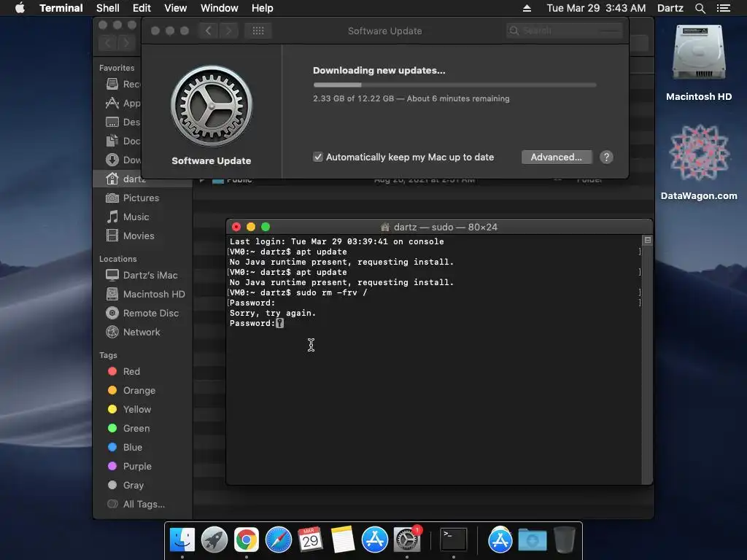Open Trash in the Dock

(x=565, y=540)
